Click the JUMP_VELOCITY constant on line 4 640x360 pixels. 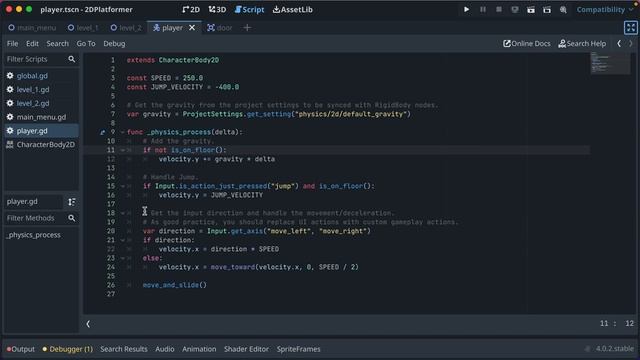pos(176,87)
